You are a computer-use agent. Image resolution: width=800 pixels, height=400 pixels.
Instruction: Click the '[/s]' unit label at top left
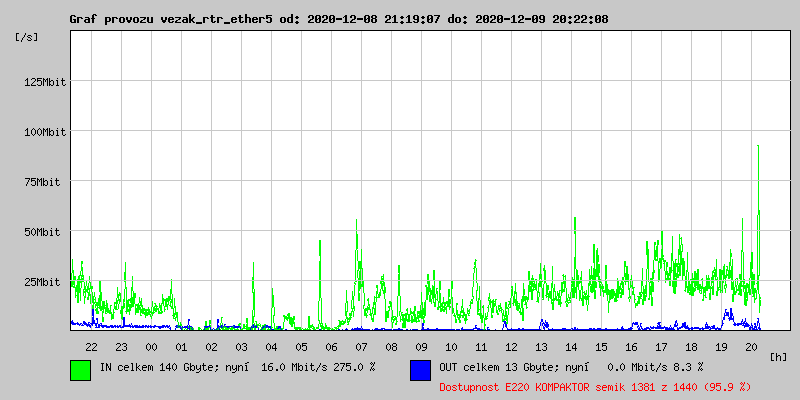pyautogui.click(x=27, y=37)
